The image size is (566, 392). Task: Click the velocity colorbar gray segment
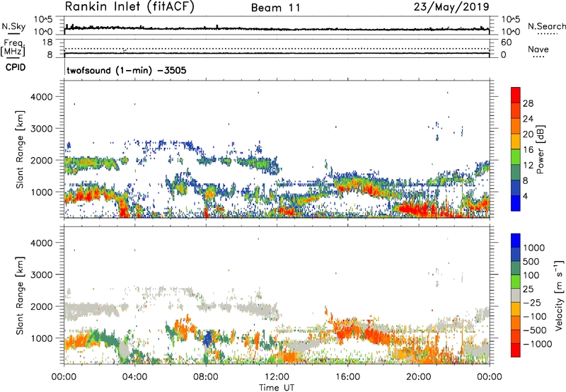pyautogui.click(x=516, y=296)
